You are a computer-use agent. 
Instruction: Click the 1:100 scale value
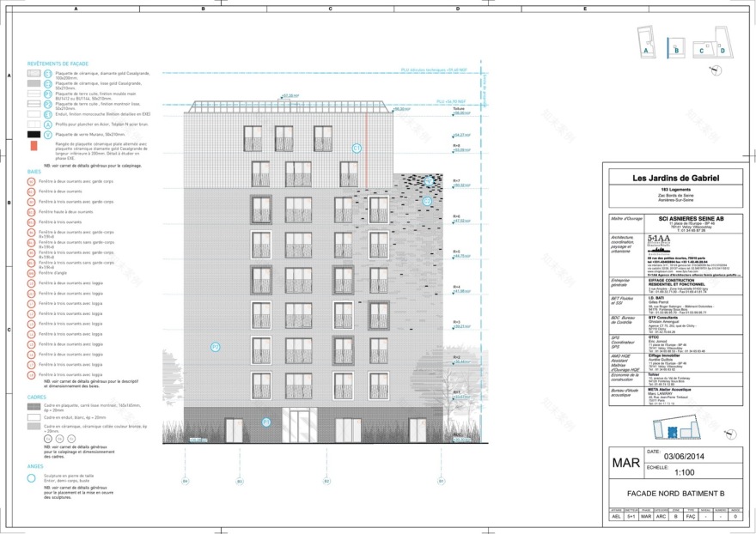pos(685,472)
